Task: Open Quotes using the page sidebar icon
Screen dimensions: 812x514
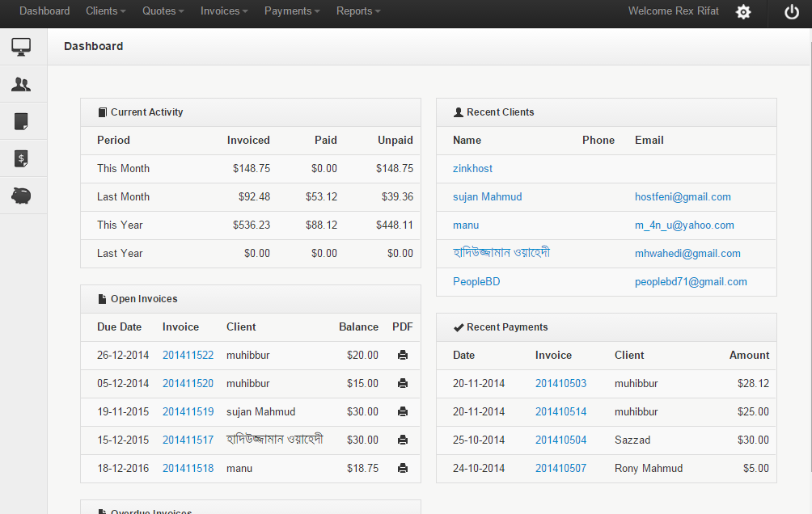Action: tap(21, 120)
